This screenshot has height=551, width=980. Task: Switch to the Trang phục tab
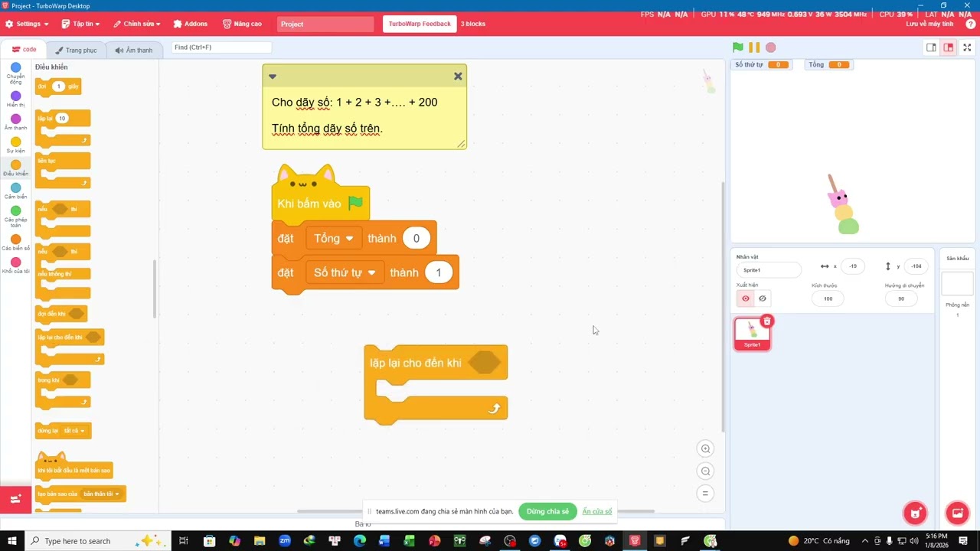click(x=76, y=50)
